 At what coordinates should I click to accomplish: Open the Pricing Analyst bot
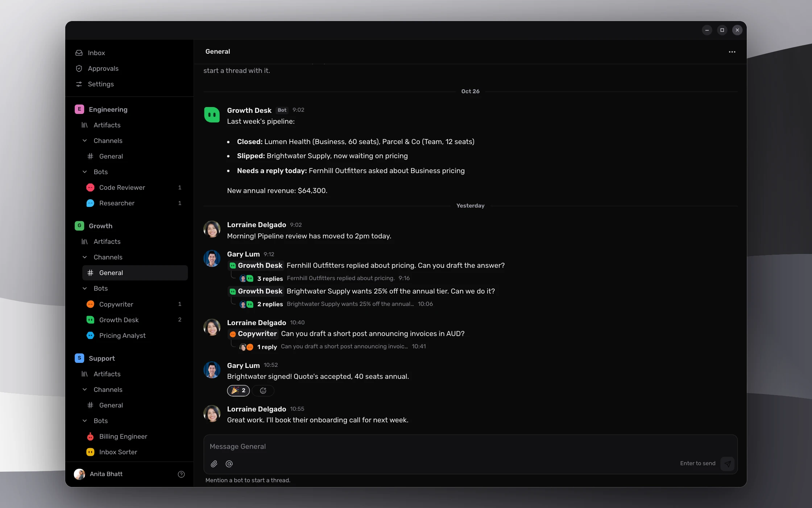pyautogui.click(x=135, y=336)
